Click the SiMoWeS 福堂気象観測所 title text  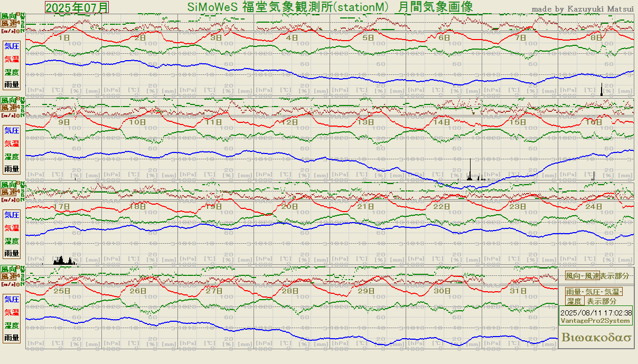point(330,7)
